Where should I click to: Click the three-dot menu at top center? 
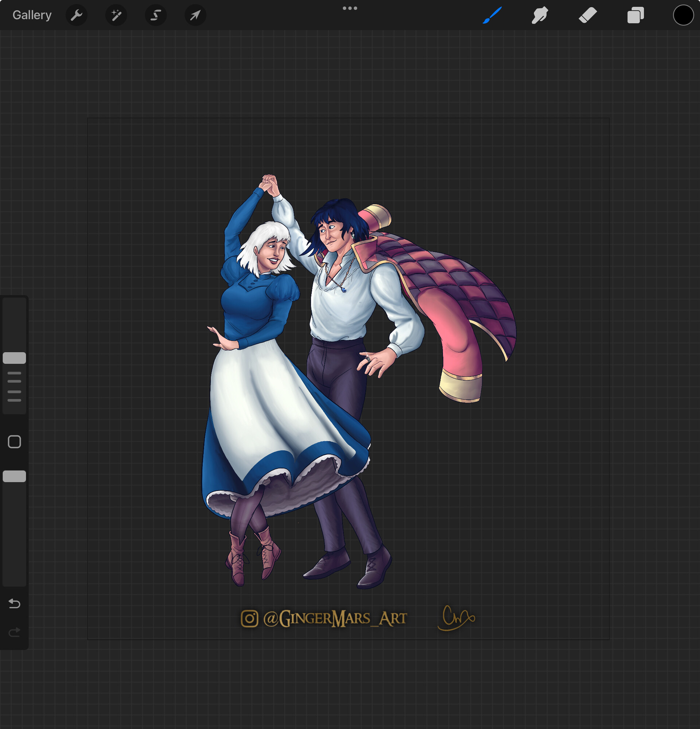(350, 8)
